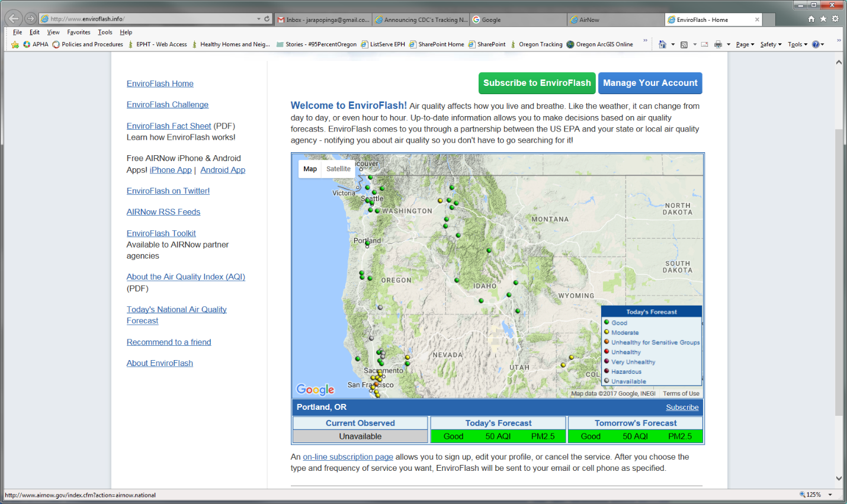Switch to the Inbox Gmail tab
This screenshot has height=504, width=847.
[x=323, y=20]
